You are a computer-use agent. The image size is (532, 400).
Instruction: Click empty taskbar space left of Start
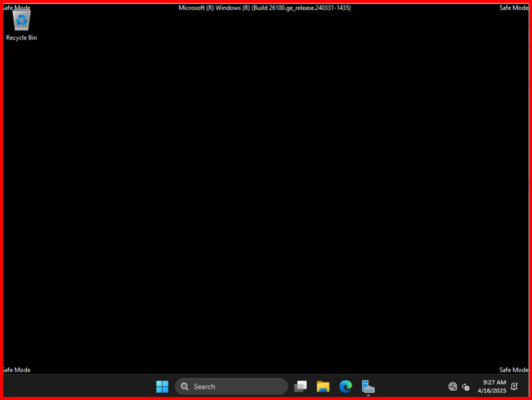(82, 386)
